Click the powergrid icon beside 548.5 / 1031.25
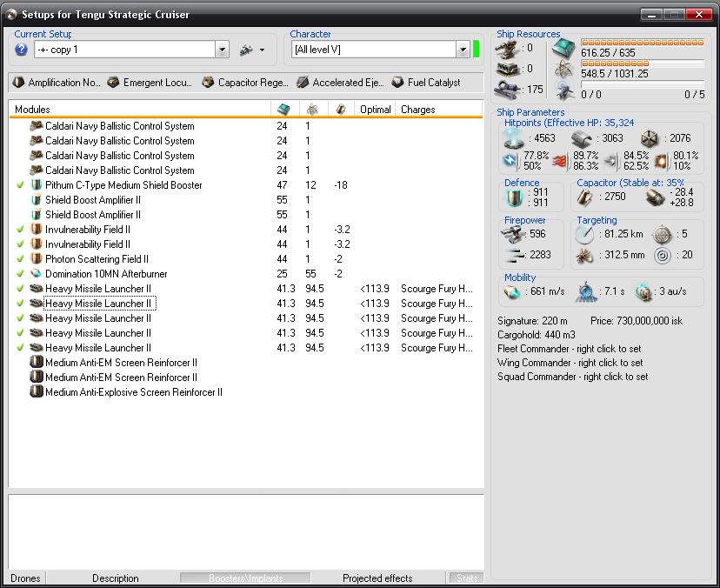The image size is (720, 588). [563, 70]
